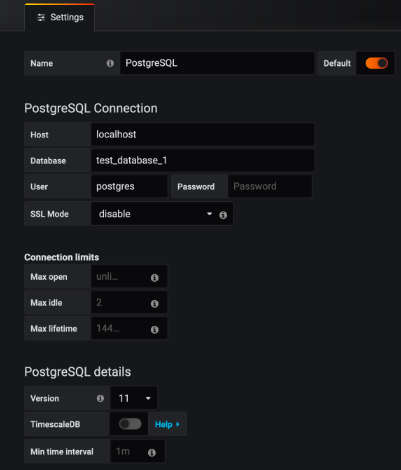
Task: Click the Name input field containing PostgreSQL
Action: point(217,63)
